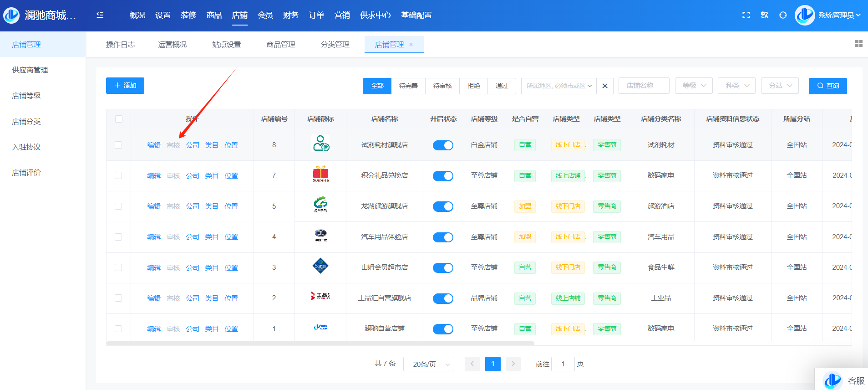Click the refresh icon in header
The height and width of the screenshot is (390, 868).
tap(783, 15)
